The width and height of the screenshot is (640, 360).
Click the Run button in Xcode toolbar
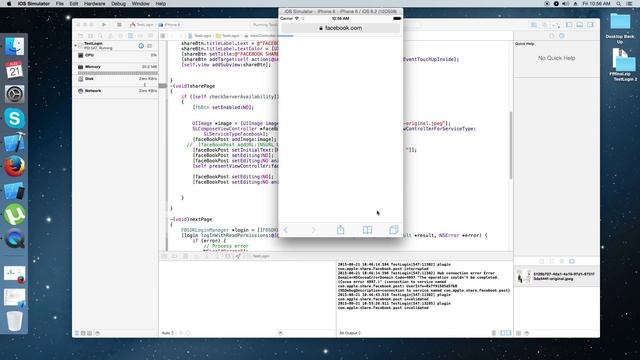(x=104, y=25)
